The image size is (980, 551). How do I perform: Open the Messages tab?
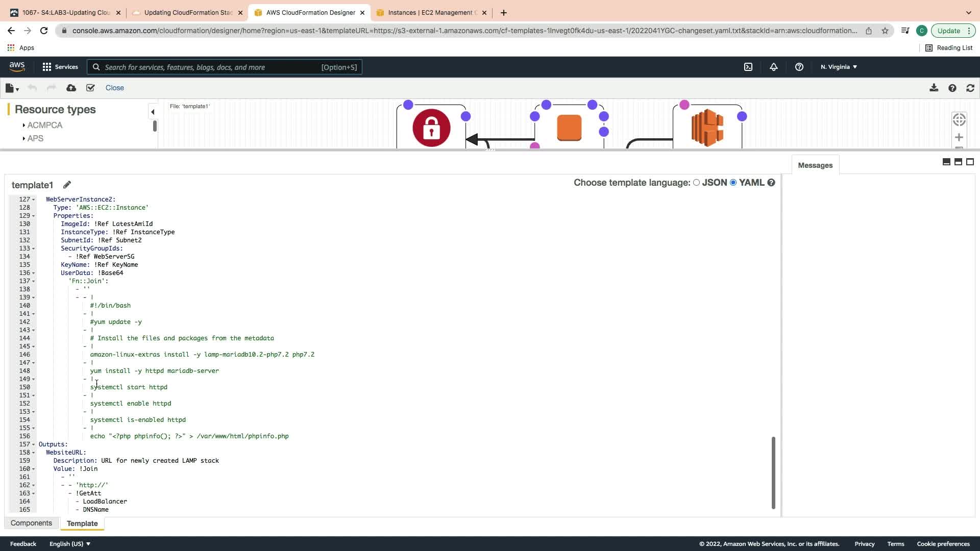(815, 165)
